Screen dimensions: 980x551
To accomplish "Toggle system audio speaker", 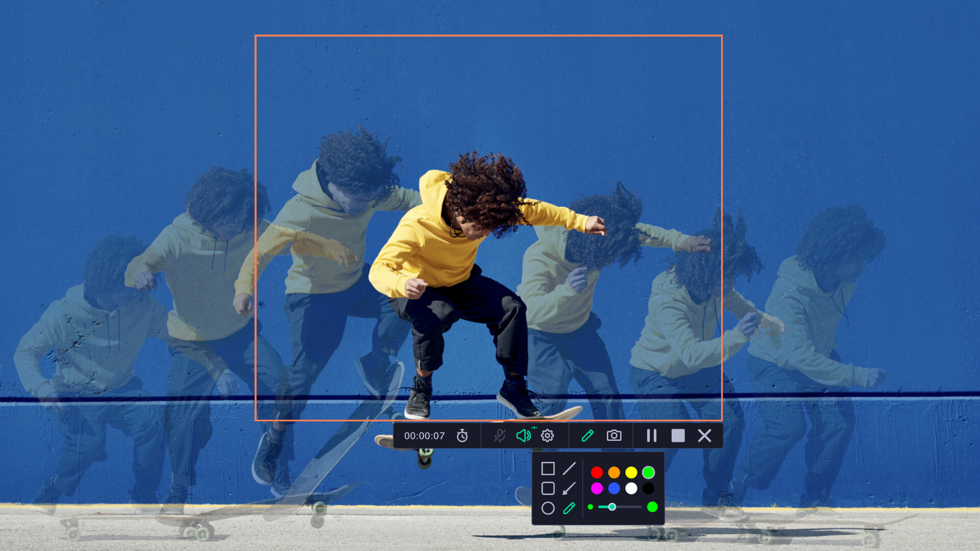I will (x=524, y=436).
